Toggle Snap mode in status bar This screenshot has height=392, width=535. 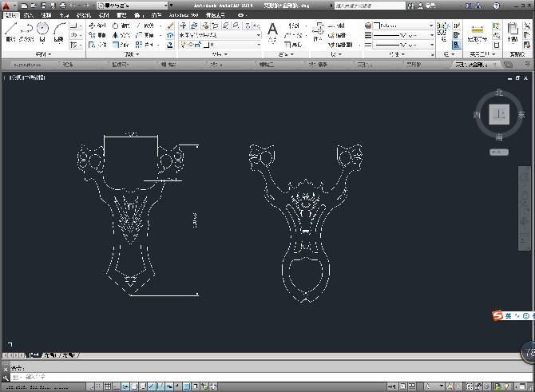pyautogui.click(x=98, y=386)
